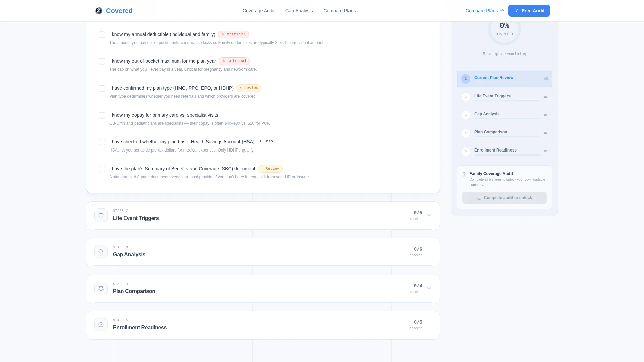
Task: Open Gap Analysis in the top navigation
Action: click(x=299, y=11)
